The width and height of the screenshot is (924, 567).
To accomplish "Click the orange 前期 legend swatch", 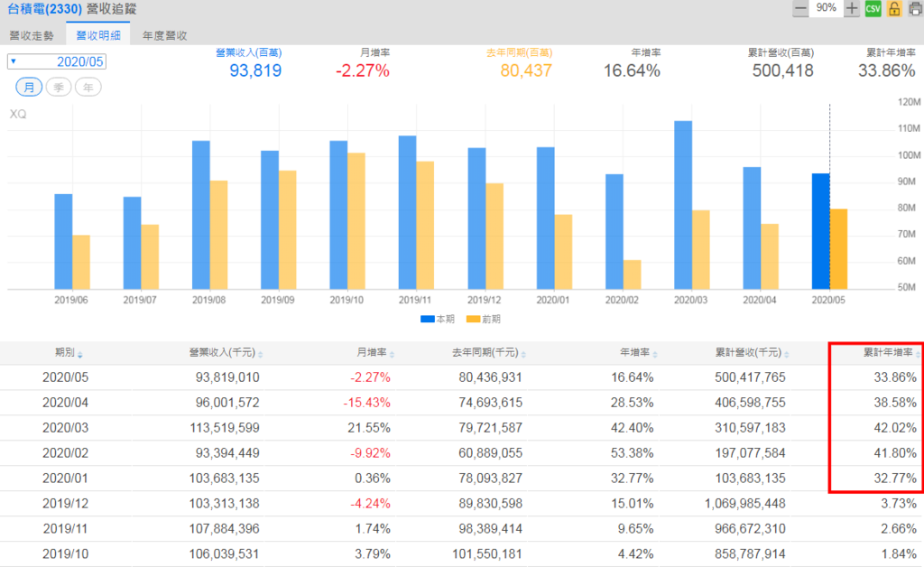I will coord(473,319).
